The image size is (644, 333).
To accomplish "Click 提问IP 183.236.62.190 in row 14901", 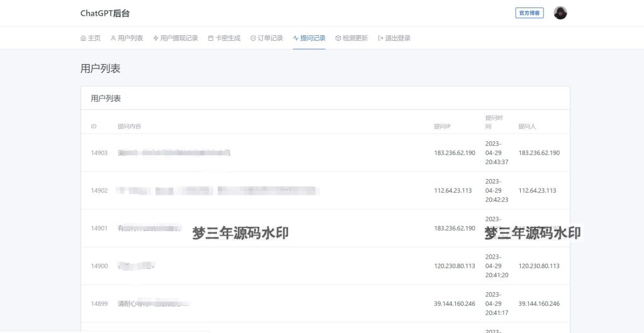I will click(x=455, y=229).
